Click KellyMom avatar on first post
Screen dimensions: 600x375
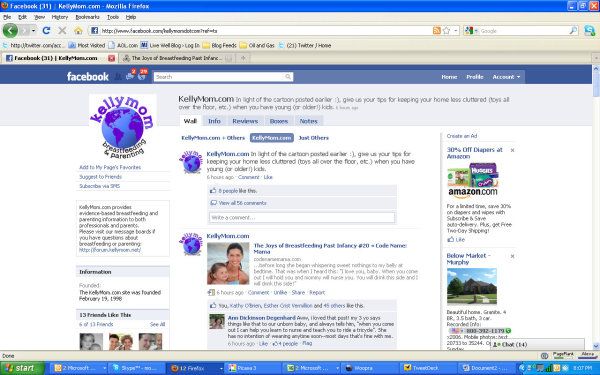pos(191,161)
